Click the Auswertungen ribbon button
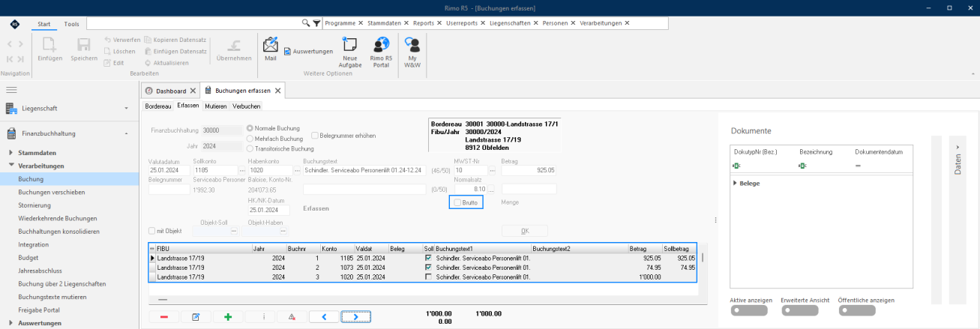 tap(308, 51)
